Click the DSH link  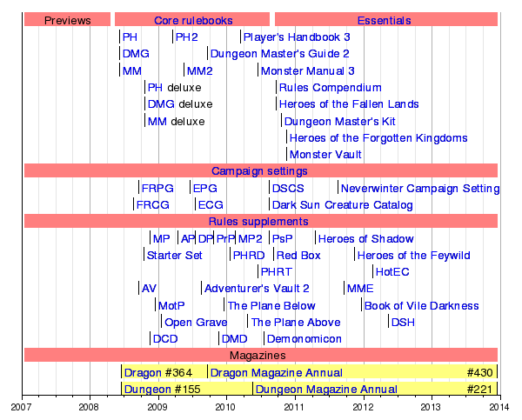[403, 322]
